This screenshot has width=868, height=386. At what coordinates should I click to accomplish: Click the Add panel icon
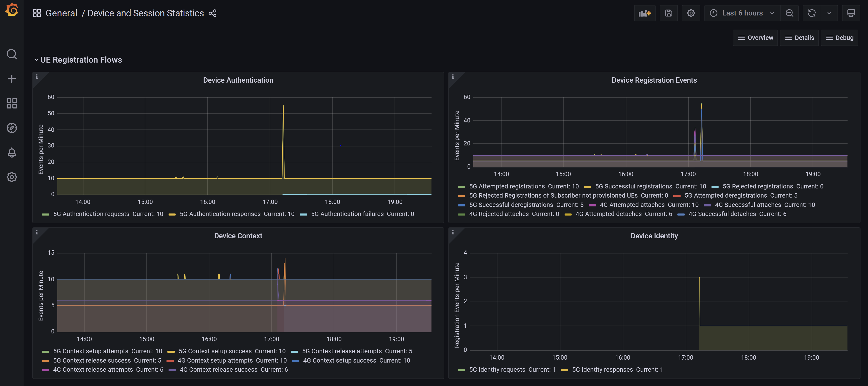click(x=644, y=13)
